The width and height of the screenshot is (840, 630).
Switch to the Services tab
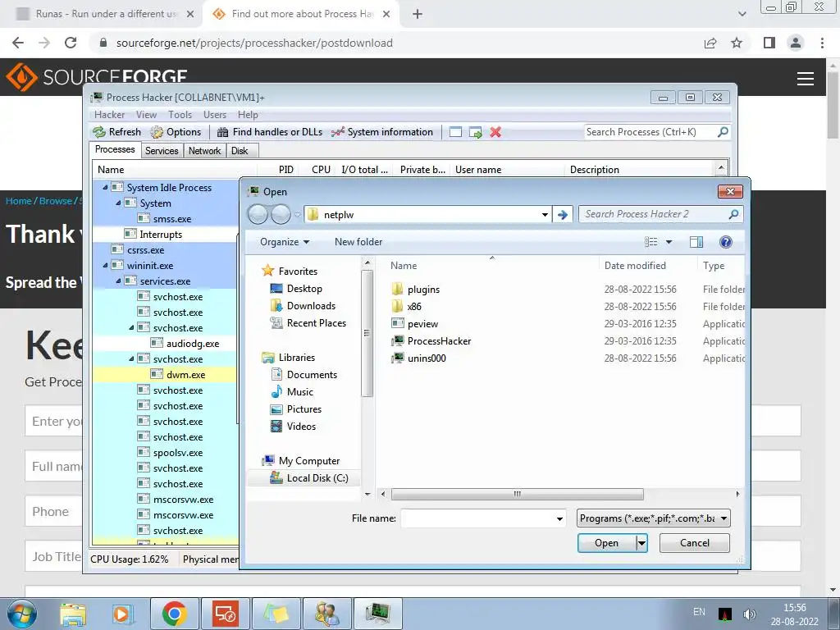162,151
